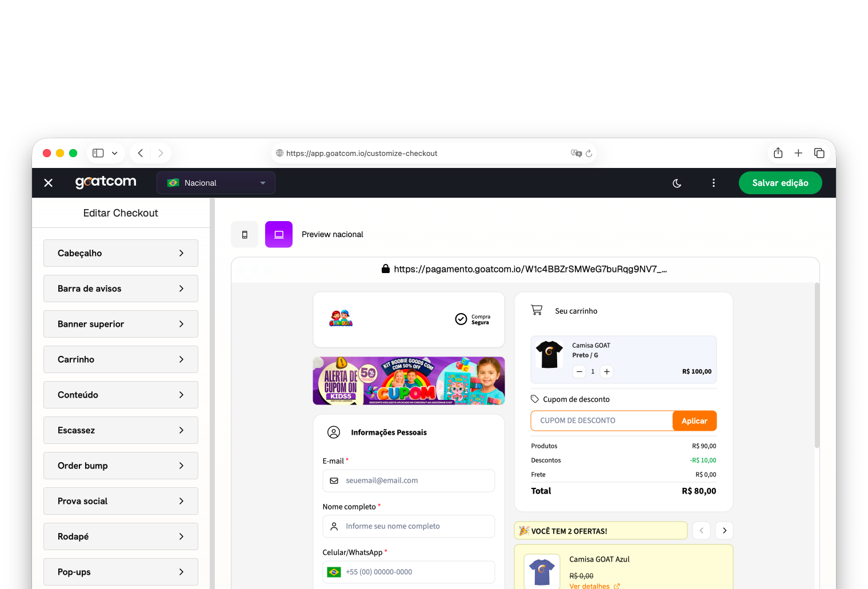Screen dimensions: 868x589
Task: Toggle the browser sidebar icon
Action: (98, 153)
